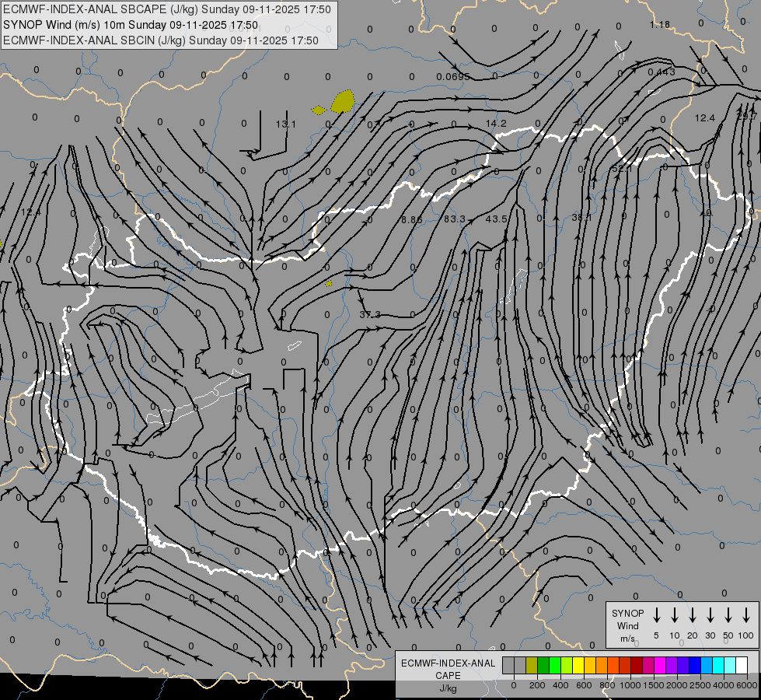Select the dark green CAPE legend swatch
Viewport: 761px width, 700px height.
coord(543,665)
